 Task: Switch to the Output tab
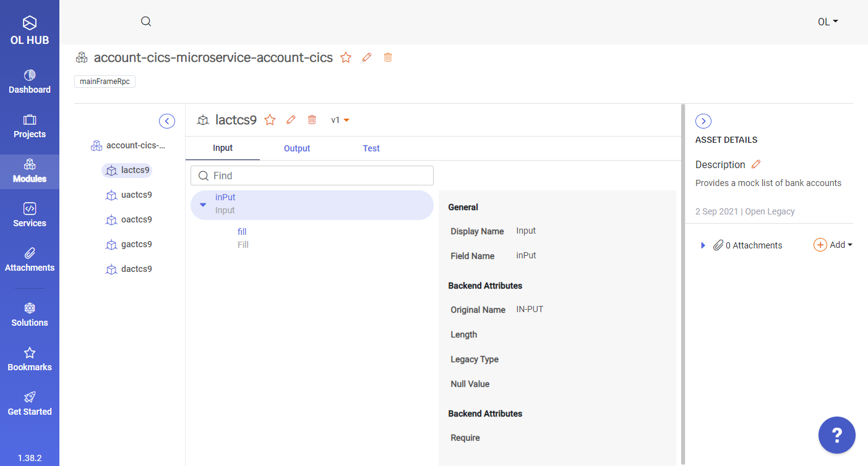pyautogui.click(x=296, y=148)
